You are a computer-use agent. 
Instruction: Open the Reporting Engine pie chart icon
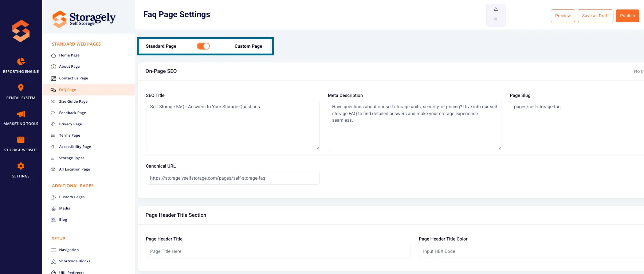[21, 61]
